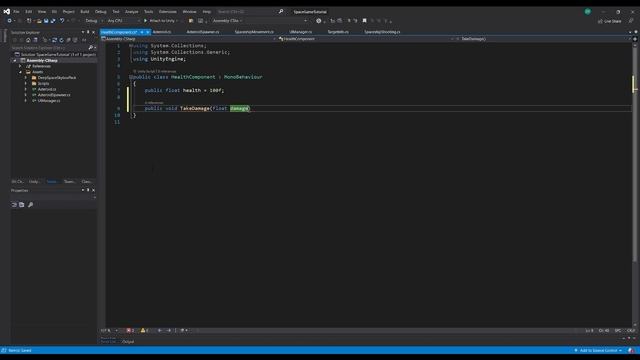Click the Categorized icon in Properties panel

click(14, 204)
